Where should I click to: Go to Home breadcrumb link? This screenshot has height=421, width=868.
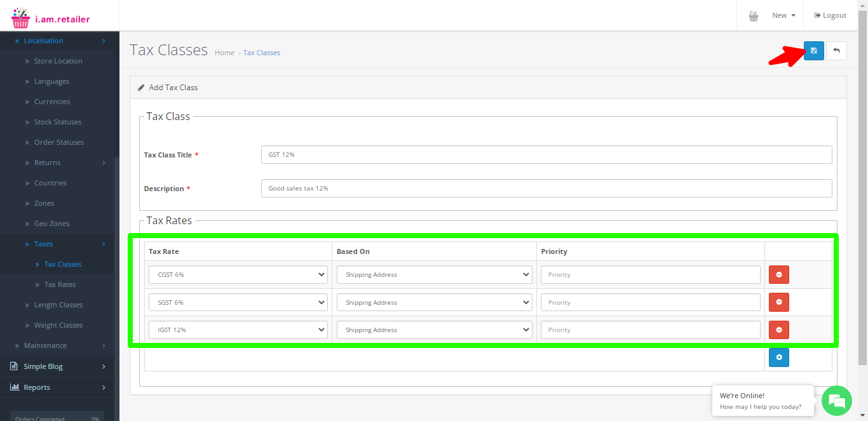tap(224, 53)
